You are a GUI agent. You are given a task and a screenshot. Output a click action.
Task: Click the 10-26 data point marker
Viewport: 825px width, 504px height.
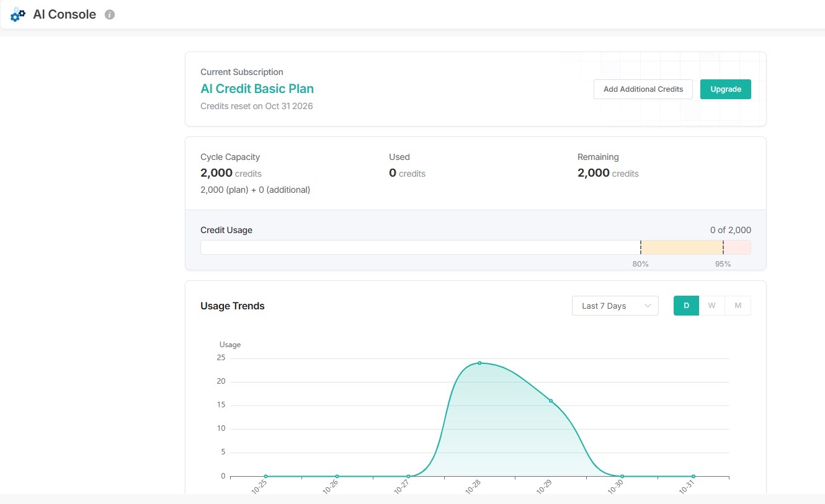click(x=337, y=476)
